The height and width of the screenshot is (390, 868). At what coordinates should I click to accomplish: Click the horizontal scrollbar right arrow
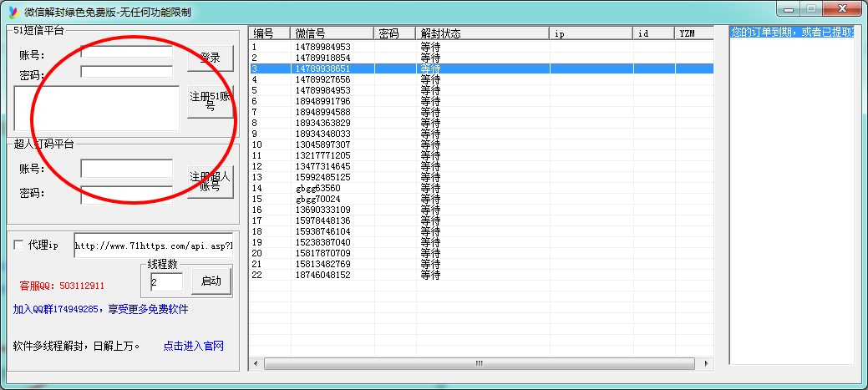705,363
